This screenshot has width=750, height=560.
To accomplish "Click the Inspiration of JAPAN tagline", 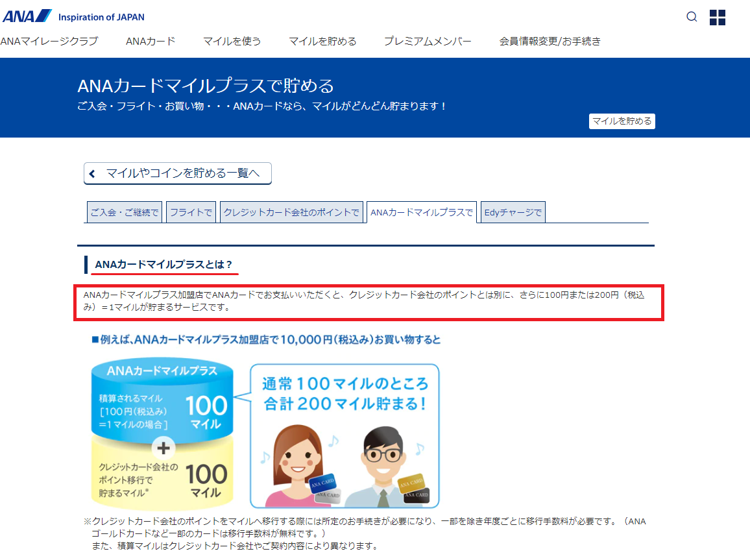I will [x=101, y=18].
